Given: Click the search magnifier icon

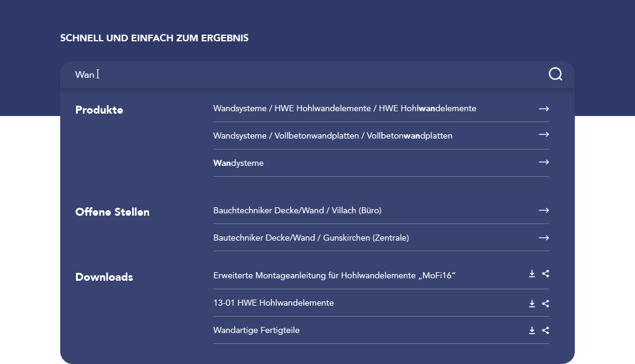Looking at the screenshot, I should (555, 74).
